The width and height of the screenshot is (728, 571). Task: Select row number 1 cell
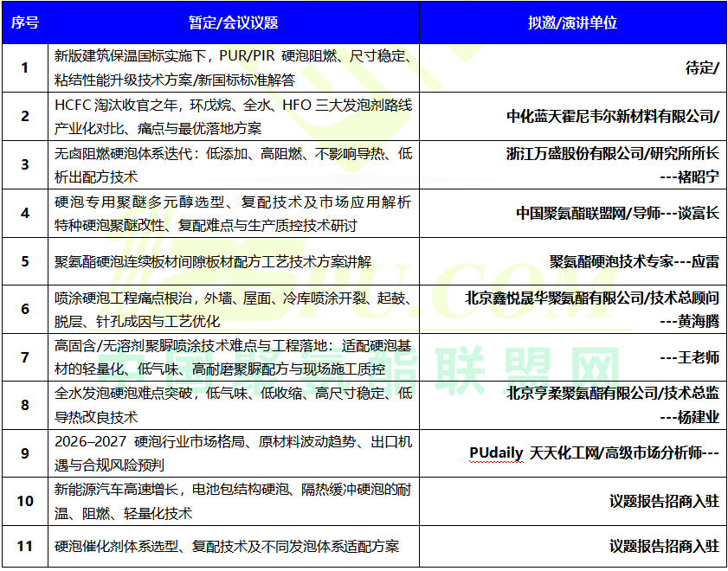click(x=24, y=67)
